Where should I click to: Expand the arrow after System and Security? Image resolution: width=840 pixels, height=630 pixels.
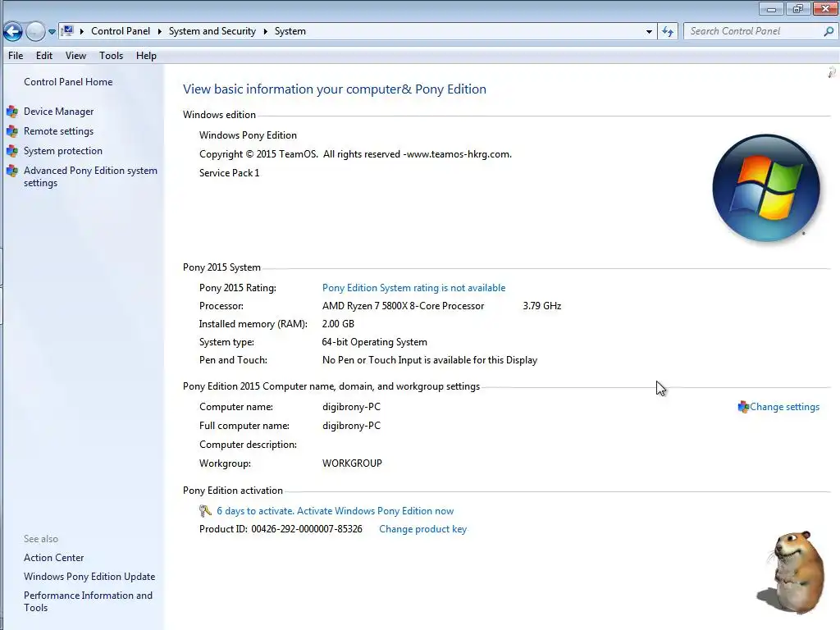pyautogui.click(x=265, y=32)
